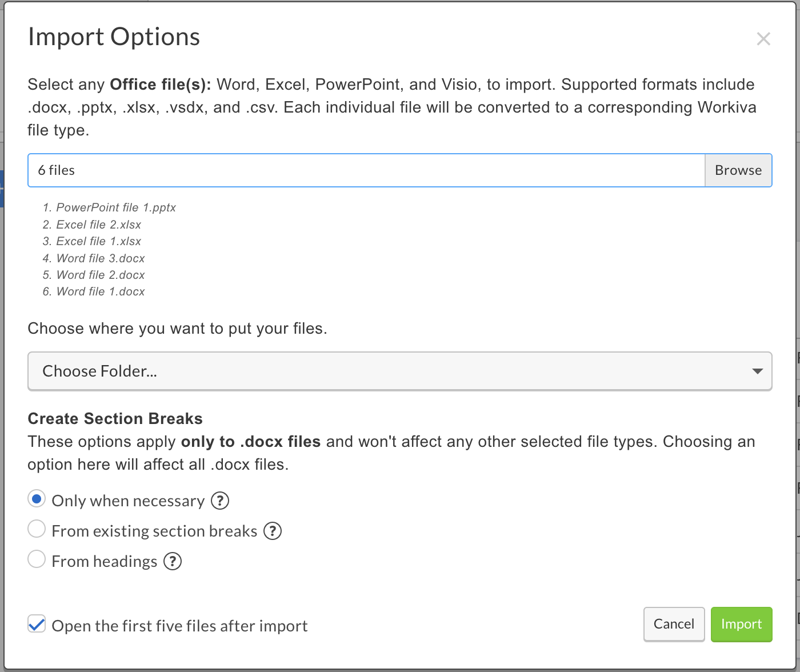Click help icon next to existing section breaks

(273, 531)
